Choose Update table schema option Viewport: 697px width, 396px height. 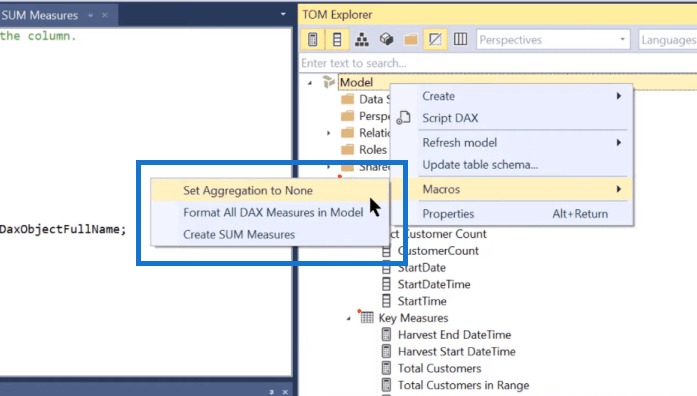pos(512,164)
